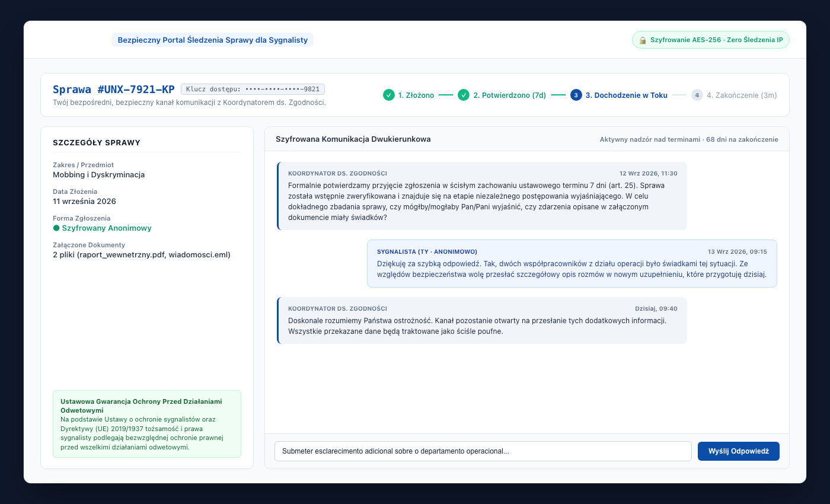
Task: Click the 1. Złożono step label
Action: click(x=416, y=95)
